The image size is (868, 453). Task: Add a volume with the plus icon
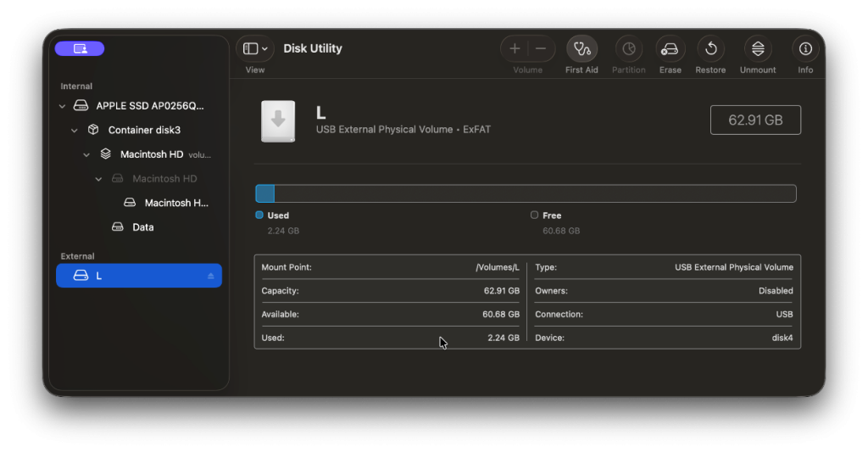tap(515, 48)
